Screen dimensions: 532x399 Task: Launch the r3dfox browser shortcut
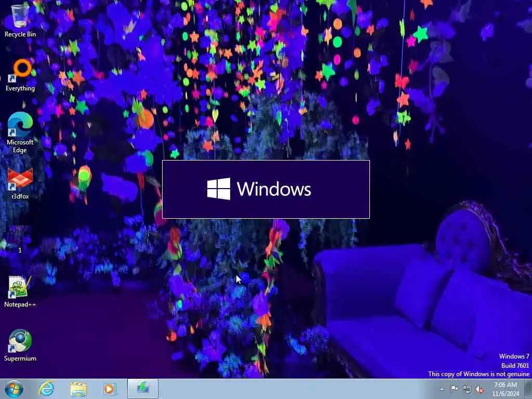point(20,183)
